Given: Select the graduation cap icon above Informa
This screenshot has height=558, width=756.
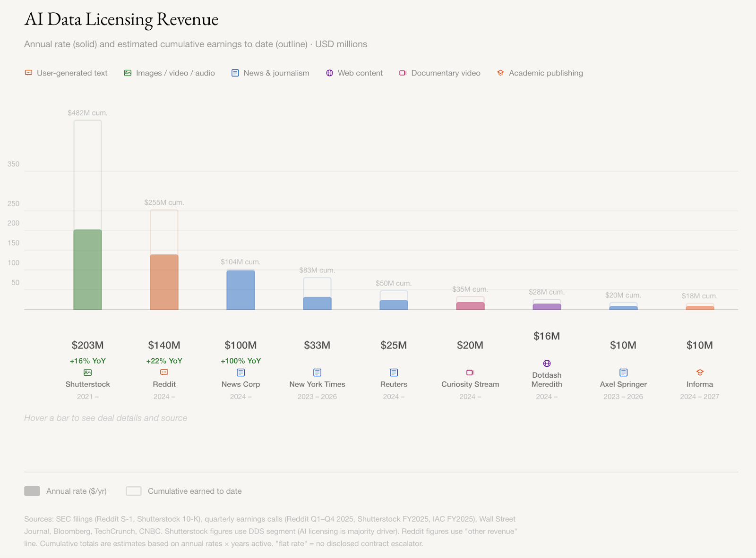Looking at the screenshot, I should tap(699, 372).
